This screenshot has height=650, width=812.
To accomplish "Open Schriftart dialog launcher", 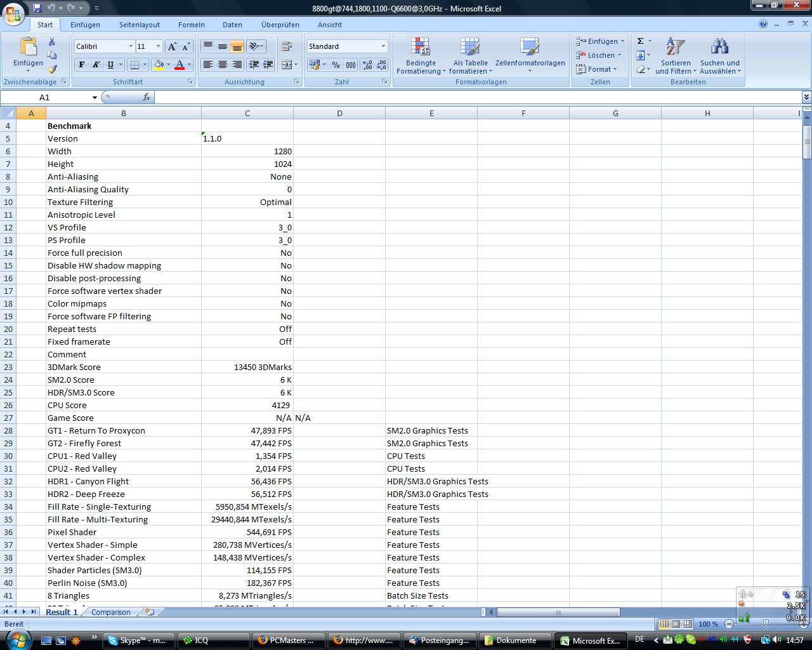I will tap(190, 82).
